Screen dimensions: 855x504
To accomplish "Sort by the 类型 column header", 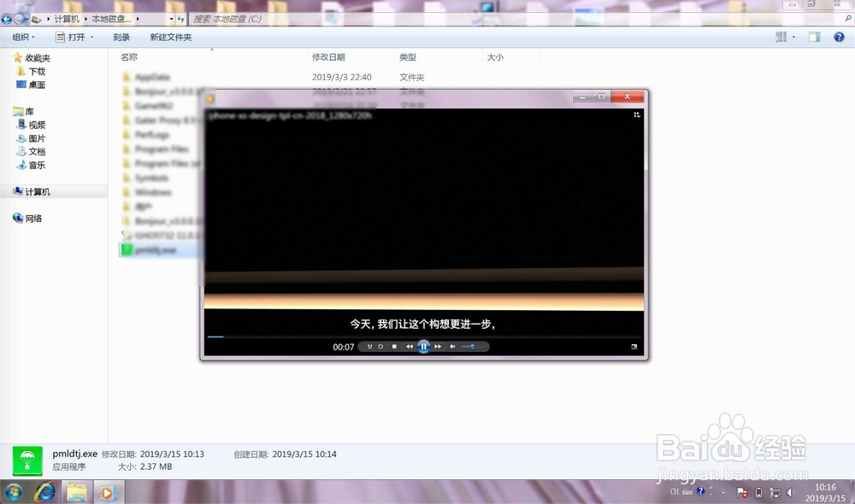I will pyautogui.click(x=407, y=56).
